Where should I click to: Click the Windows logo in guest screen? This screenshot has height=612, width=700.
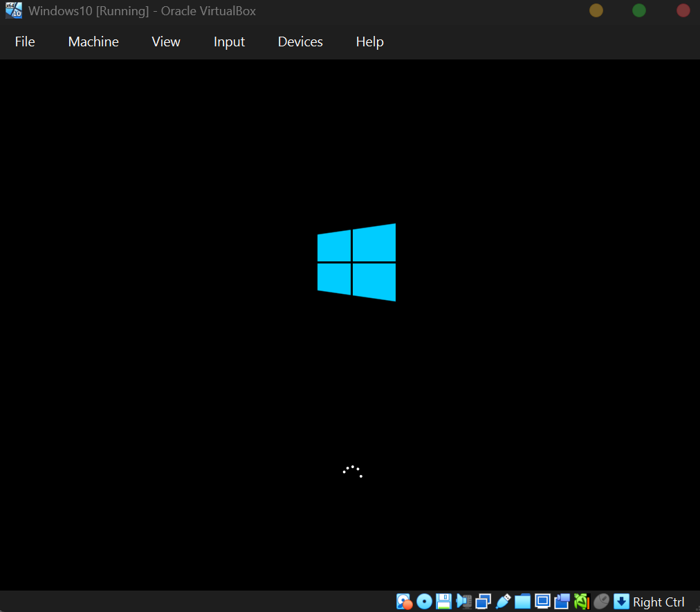tap(356, 263)
